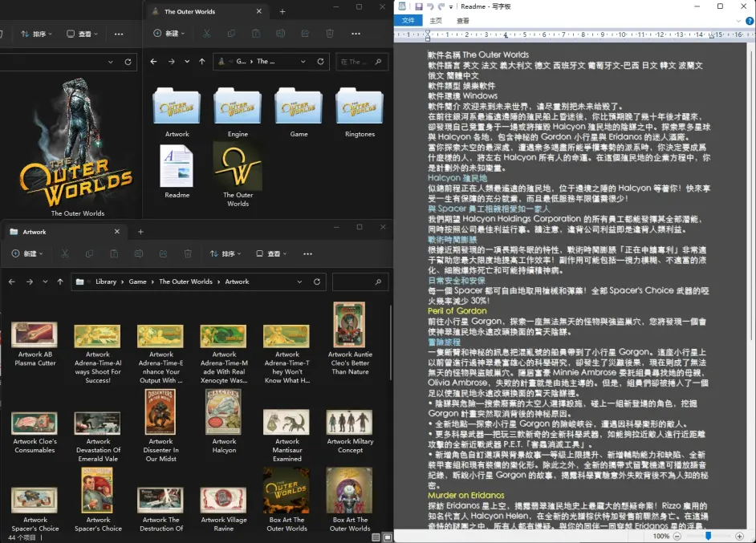
Task: Open the Game folder icon
Action: 299,106
